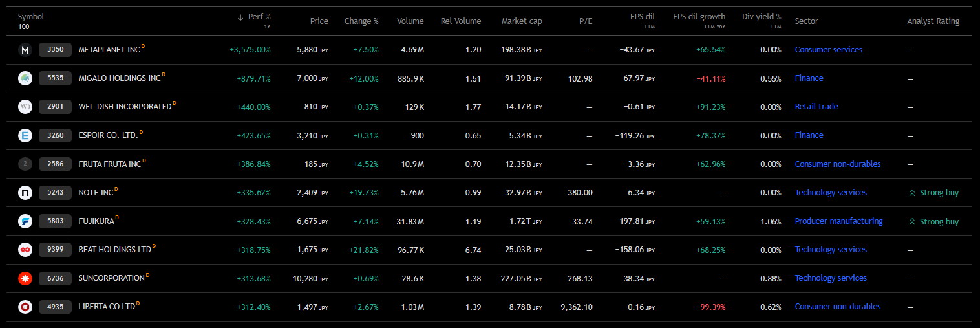Image resolution: width=980 pixels, height=328 pixels.
Task: Select the 5803 ticker symbol badge
Action: [55, 221]
